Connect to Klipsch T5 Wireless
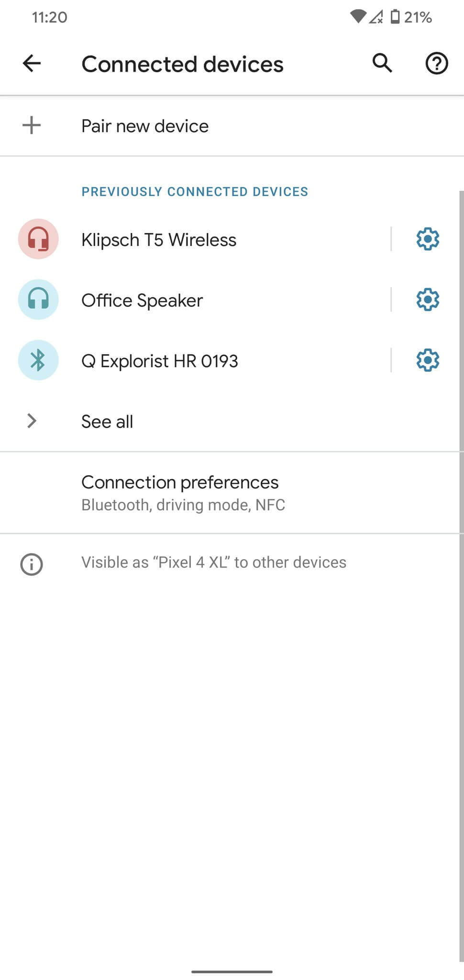This screenshot has width=464, height=980. point(159,240)
